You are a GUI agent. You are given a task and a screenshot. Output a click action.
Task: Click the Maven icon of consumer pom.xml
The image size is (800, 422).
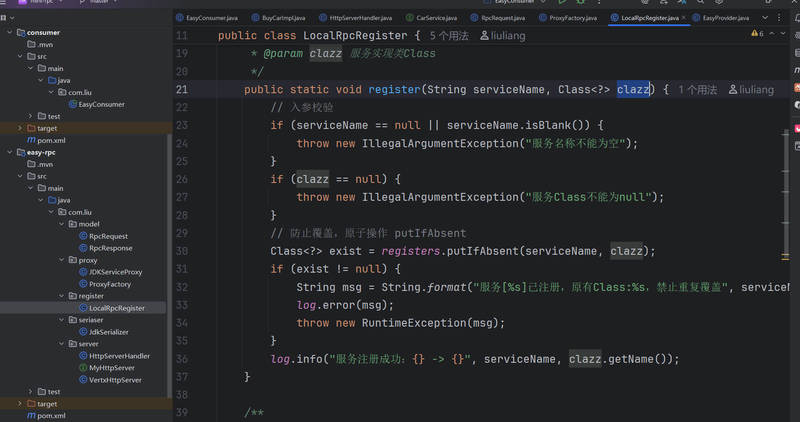31,140
